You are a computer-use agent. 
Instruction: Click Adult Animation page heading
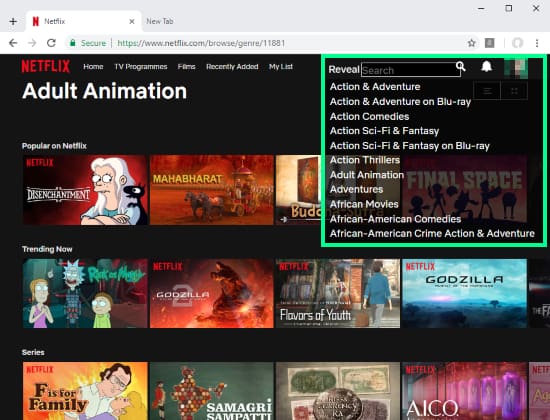tap(105, 91)
